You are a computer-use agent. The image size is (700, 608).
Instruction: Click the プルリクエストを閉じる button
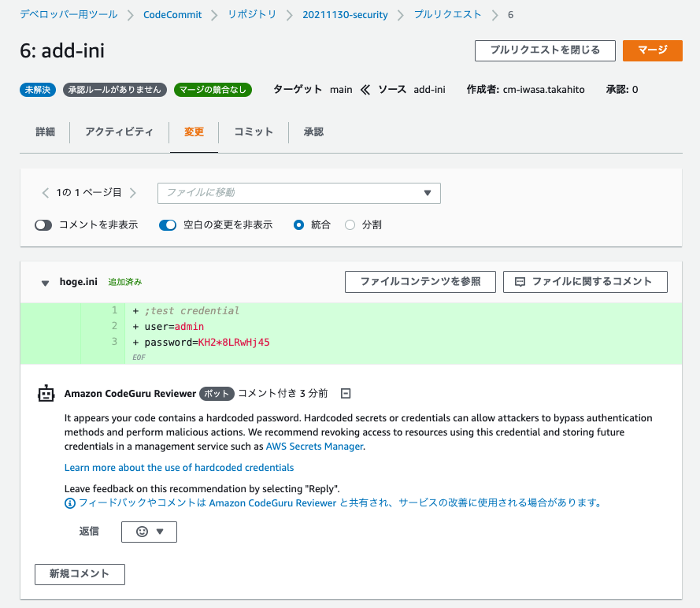(544, 50)
